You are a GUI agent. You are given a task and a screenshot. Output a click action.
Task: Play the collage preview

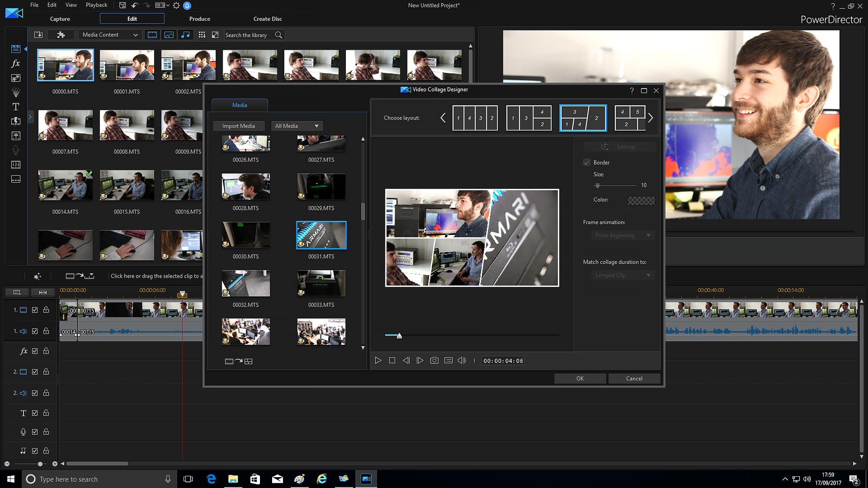pos(378,360)
